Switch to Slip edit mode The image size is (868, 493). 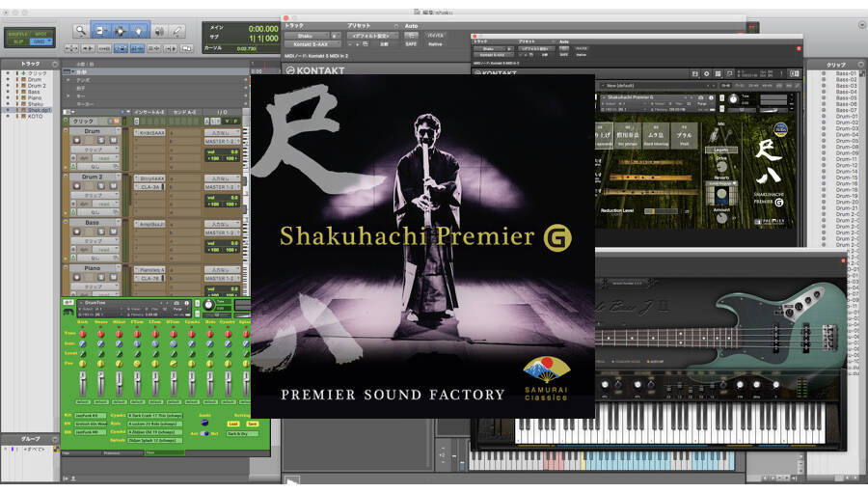point(18,41)
